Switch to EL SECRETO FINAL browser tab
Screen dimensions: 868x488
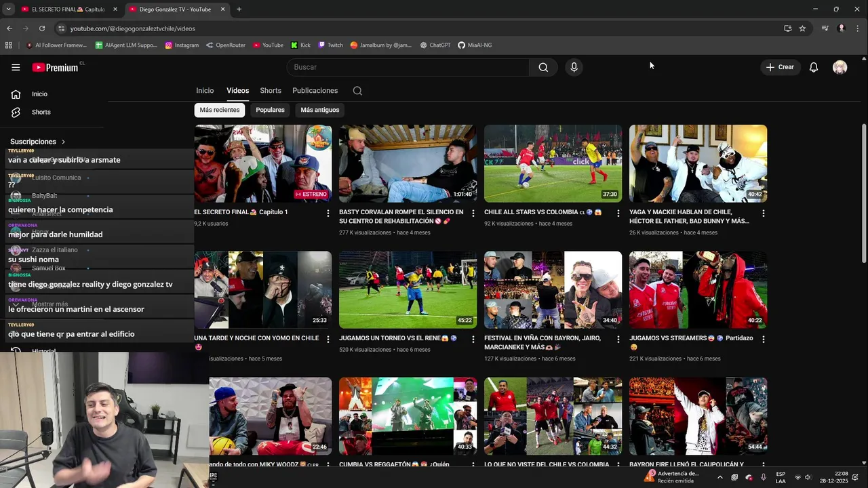pos(68,9)
